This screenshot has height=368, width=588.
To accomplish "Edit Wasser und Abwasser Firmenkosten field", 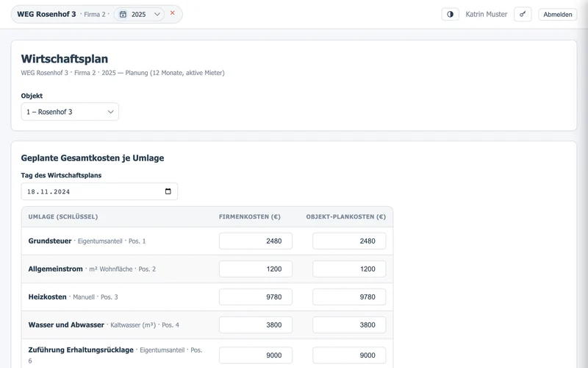I will 256,325.
